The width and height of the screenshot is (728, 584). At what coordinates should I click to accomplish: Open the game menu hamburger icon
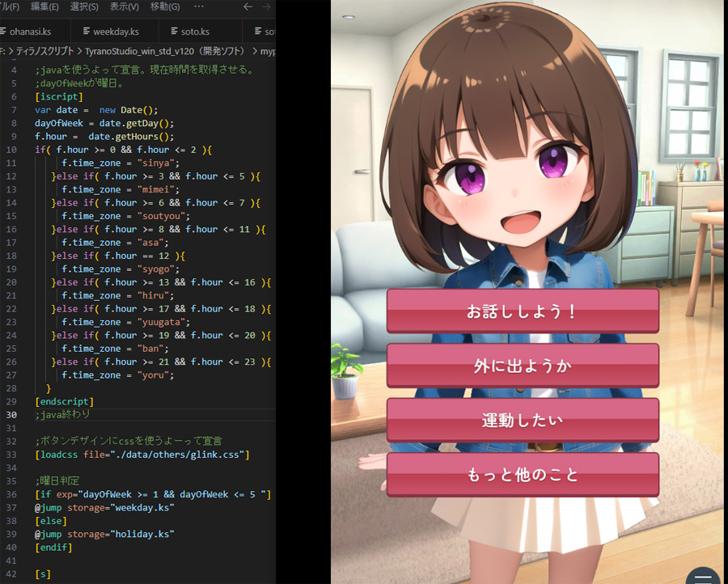704,577
